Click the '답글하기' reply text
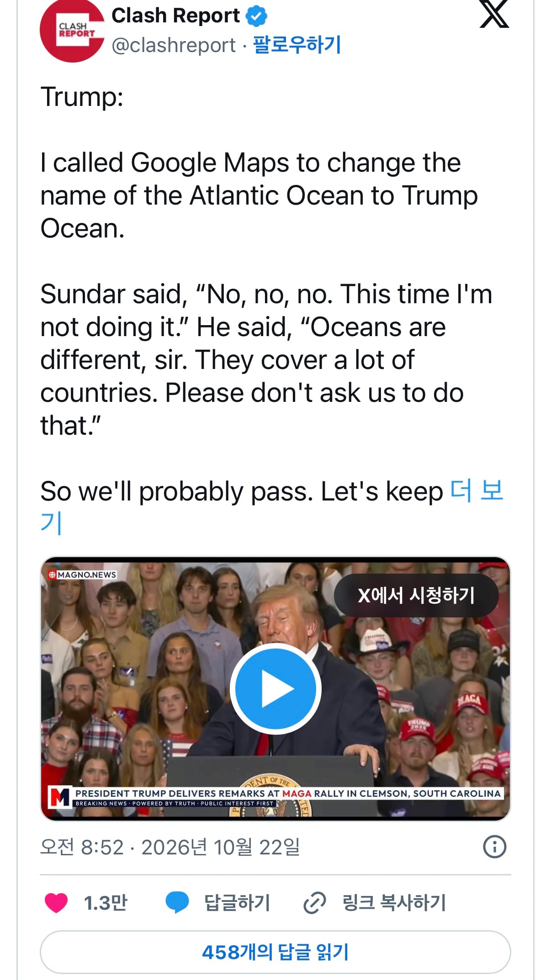The height and width of the screenshot is (980, 551). click(237, 903)
